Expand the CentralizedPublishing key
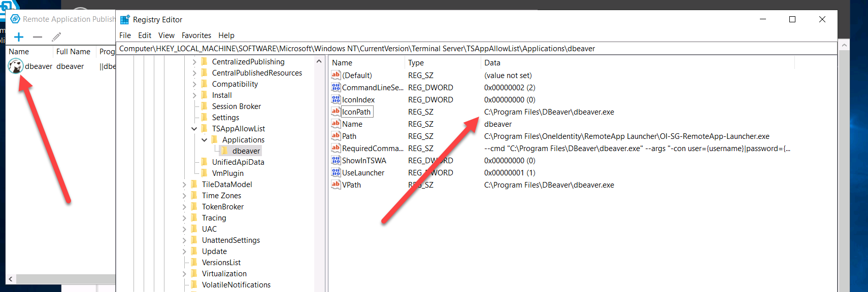 [x=194, y=62]
